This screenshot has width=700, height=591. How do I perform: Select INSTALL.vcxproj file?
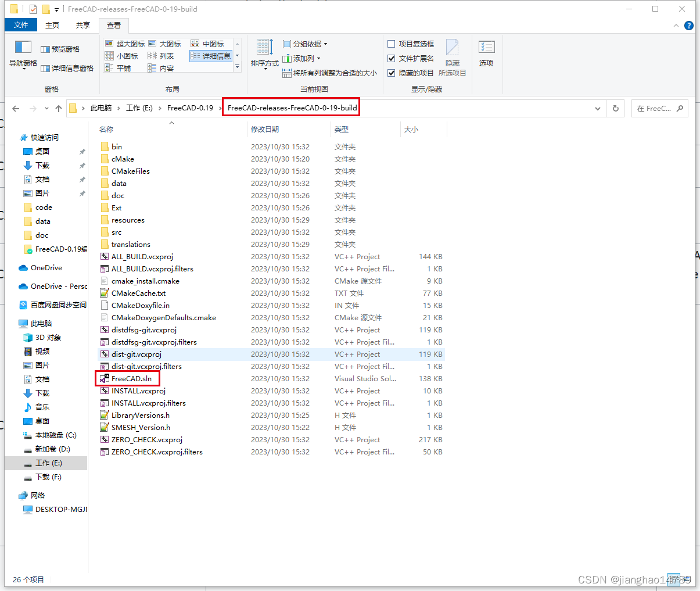click(138, 391)
